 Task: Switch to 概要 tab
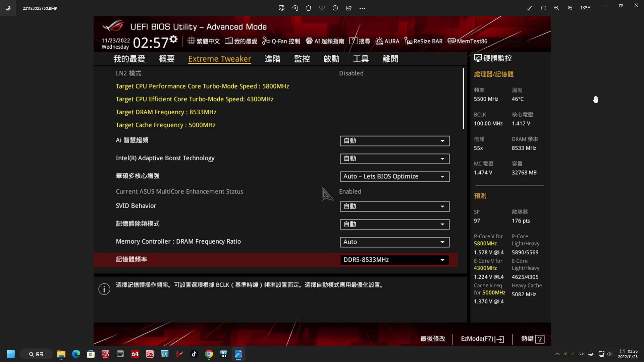click(x=167, y=59)
